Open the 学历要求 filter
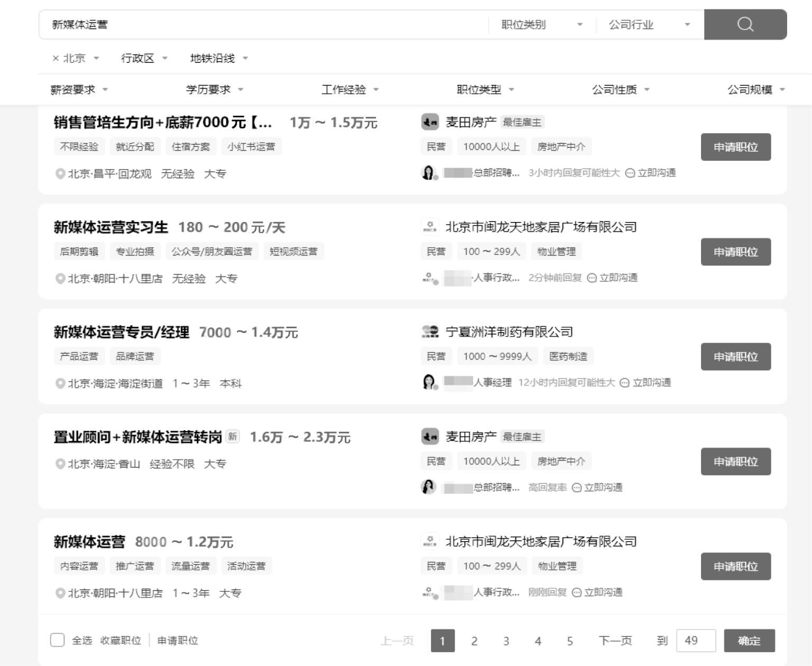 coord(214,90)
